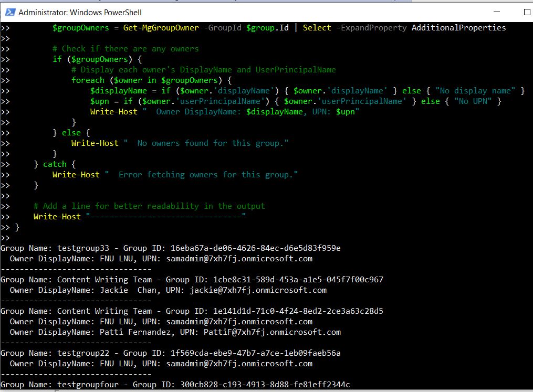Screen dimensions: 533x392
Task: Open the PowerShell title bar system menu icon
Action: (9, 12)
